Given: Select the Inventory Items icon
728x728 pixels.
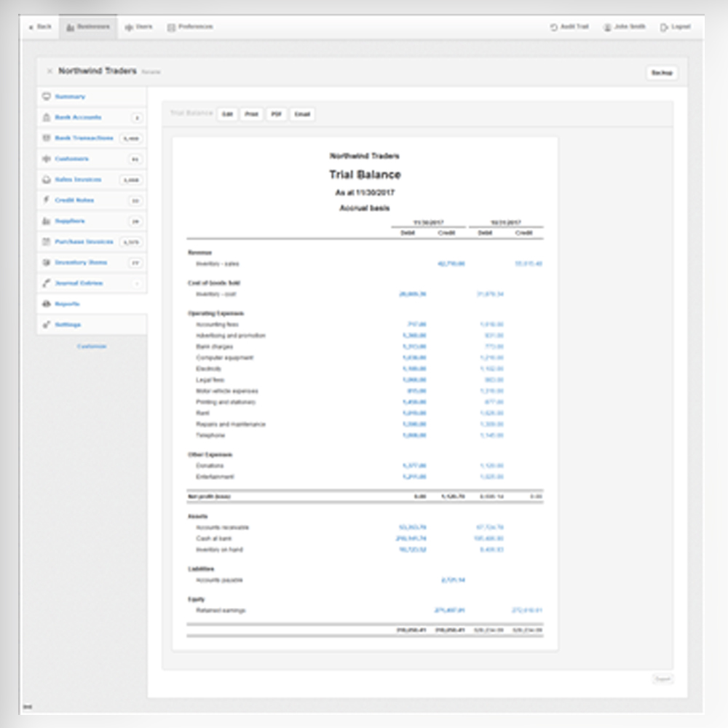Looking at the screenshot, I should [x=47, y=262].
